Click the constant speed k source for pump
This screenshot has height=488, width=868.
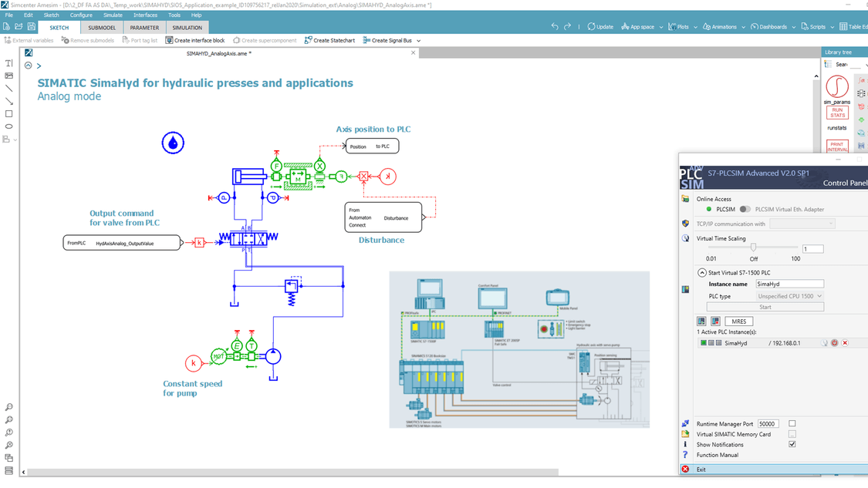tap(193, 363)
